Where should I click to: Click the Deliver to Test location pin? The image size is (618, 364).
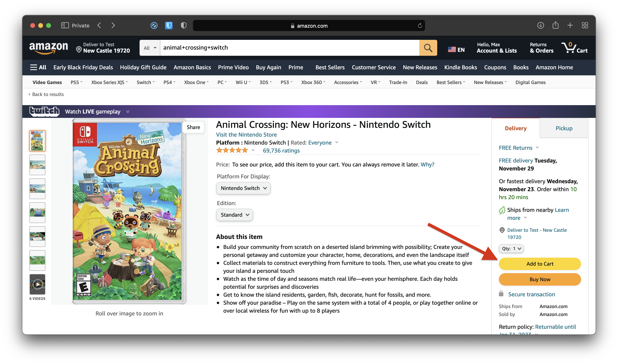pyautogui.click(x=79, y=50)
